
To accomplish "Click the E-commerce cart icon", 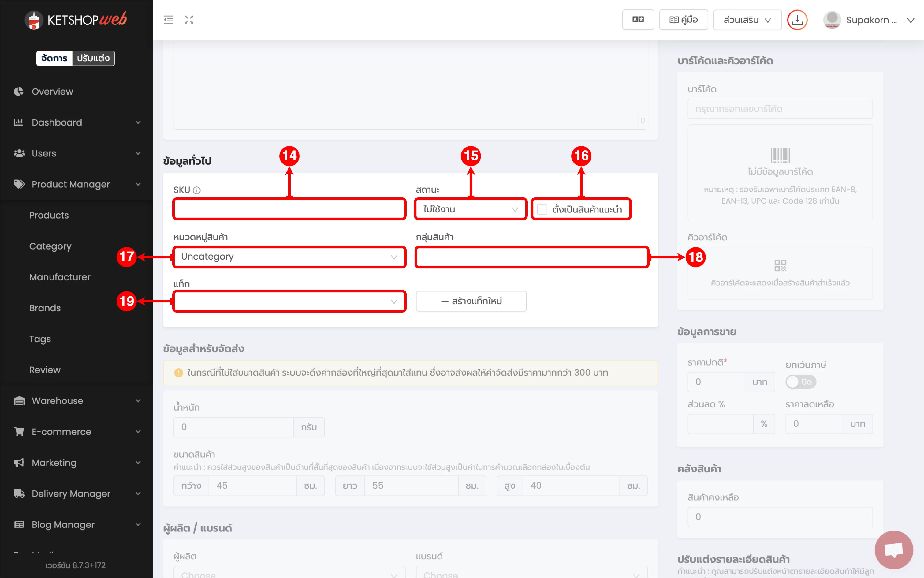I will pos(19,432).
